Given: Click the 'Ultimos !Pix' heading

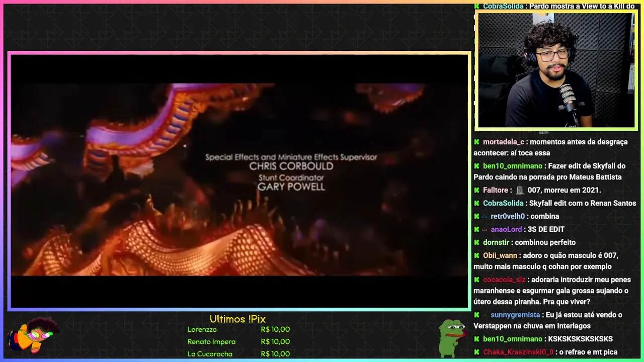Looking at the screenshot, I should tap(237, 319).
